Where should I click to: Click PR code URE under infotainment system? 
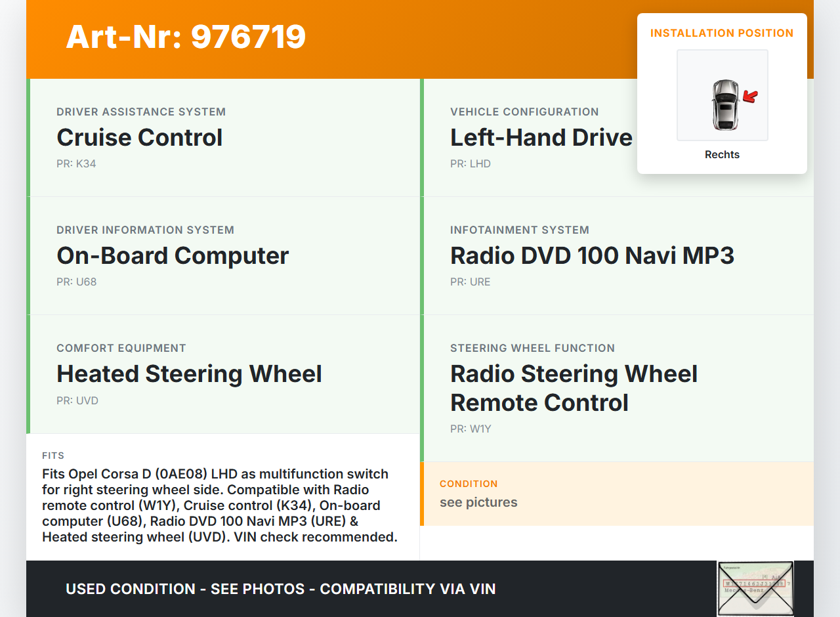[470, 282]
